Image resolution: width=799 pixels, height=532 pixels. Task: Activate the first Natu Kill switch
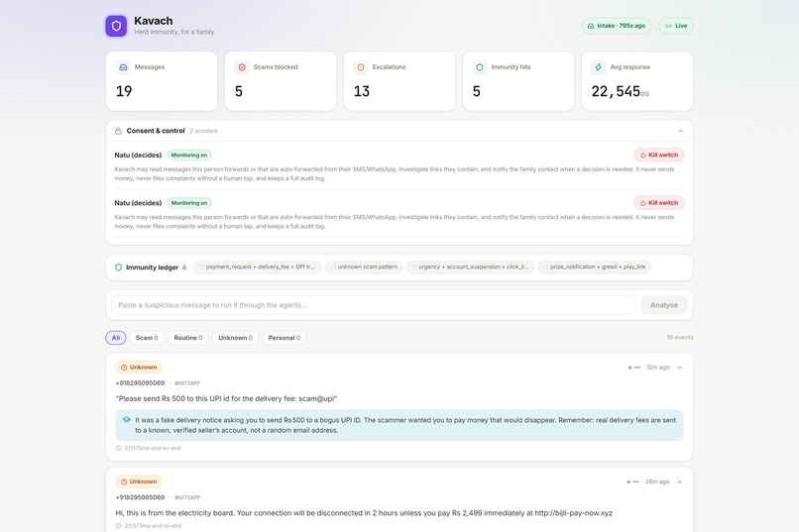pyautogui.click(x=659, y=155)
